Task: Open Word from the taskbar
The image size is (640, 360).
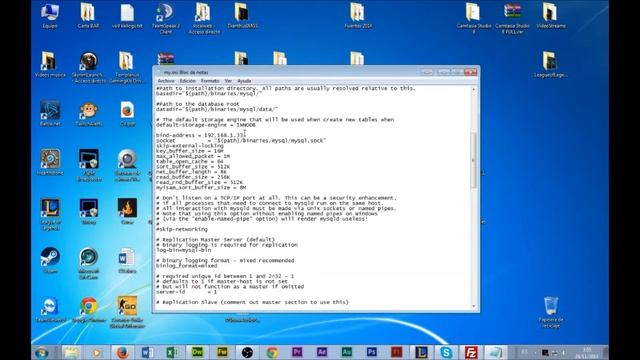Action: (147, 352)
